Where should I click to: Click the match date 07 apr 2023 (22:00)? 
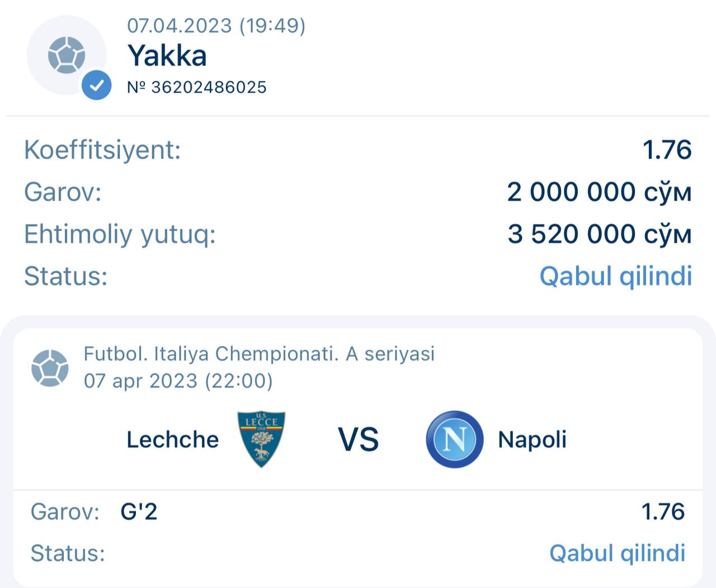coord(178,381)
